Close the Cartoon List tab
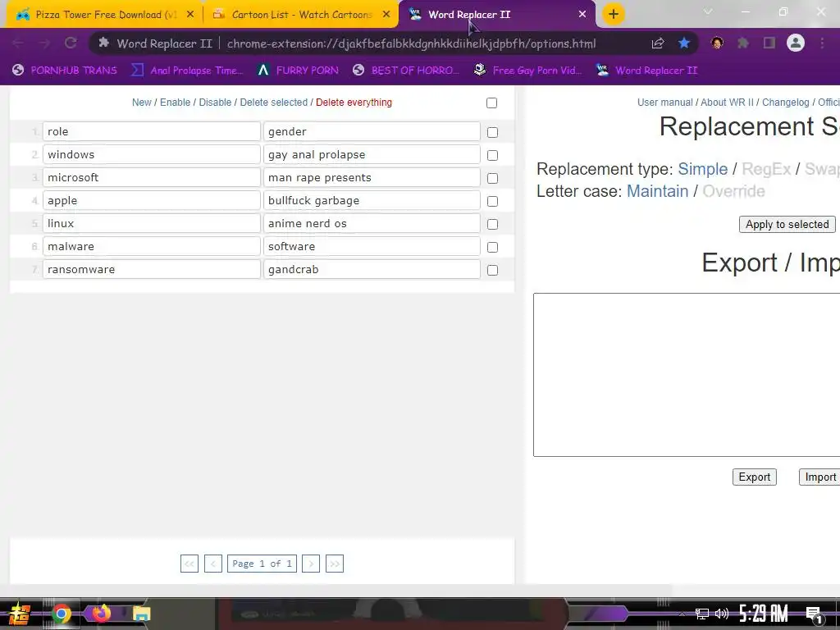 [386, 15]
